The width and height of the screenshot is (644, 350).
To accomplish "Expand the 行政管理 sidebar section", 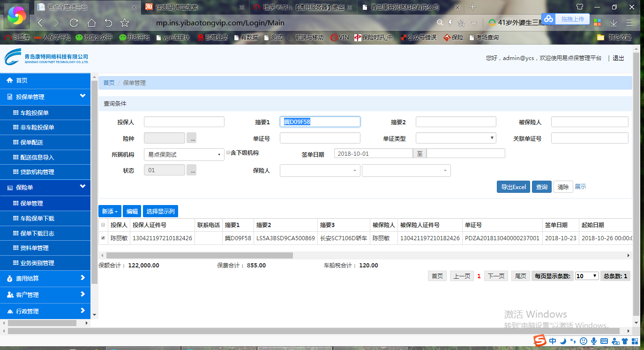I will tap(45, 311).
